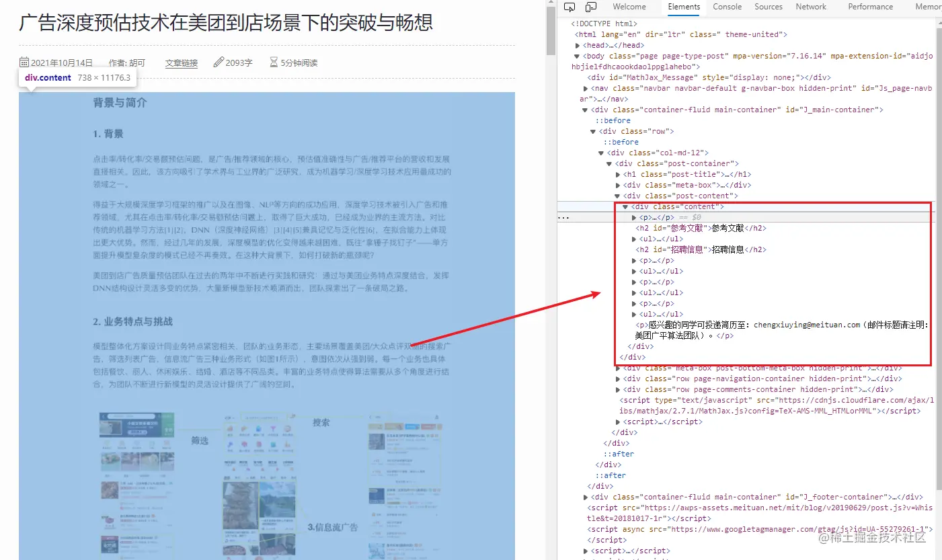Collapse the col-md-12 div node

[x=601, y=153]
